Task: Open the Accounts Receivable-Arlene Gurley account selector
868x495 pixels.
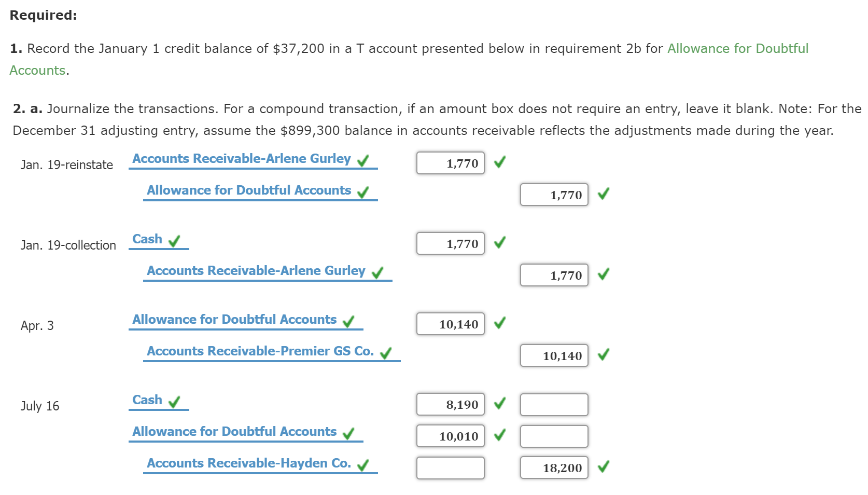Action: pyautogui.click(x=241, y=158)
